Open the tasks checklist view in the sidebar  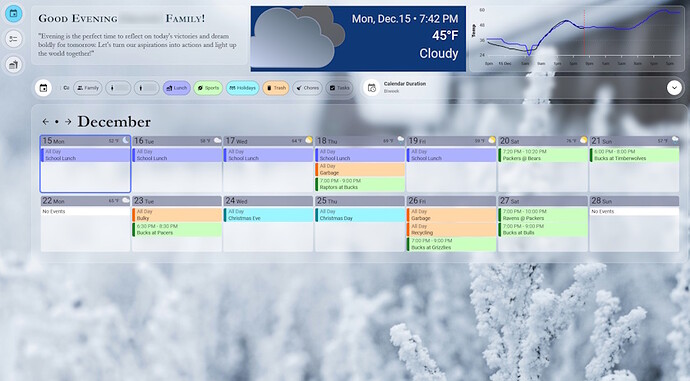coord(14,39)
